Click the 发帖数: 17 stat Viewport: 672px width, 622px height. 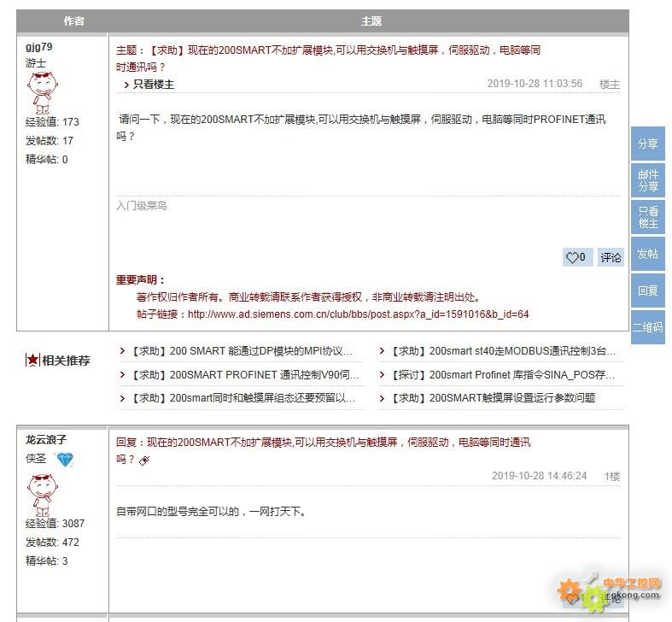pos(50,141)
